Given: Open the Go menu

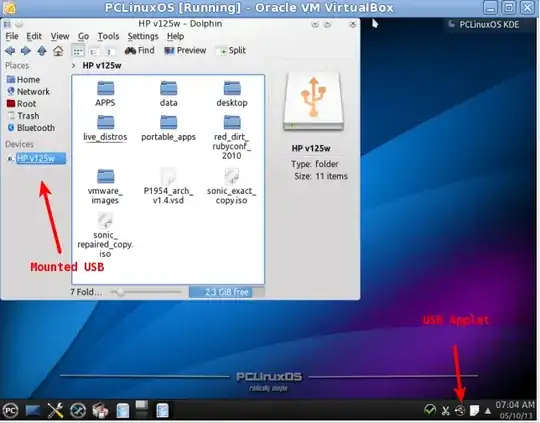Looking at the screenshot, I should pyautogui.click(x=83, y=36).
